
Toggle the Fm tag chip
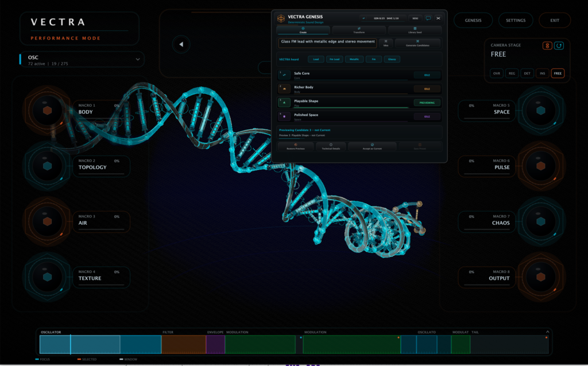(373, 59)
